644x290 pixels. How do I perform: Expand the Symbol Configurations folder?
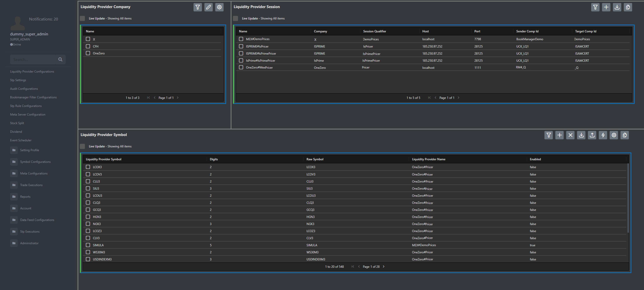point(35,162)
